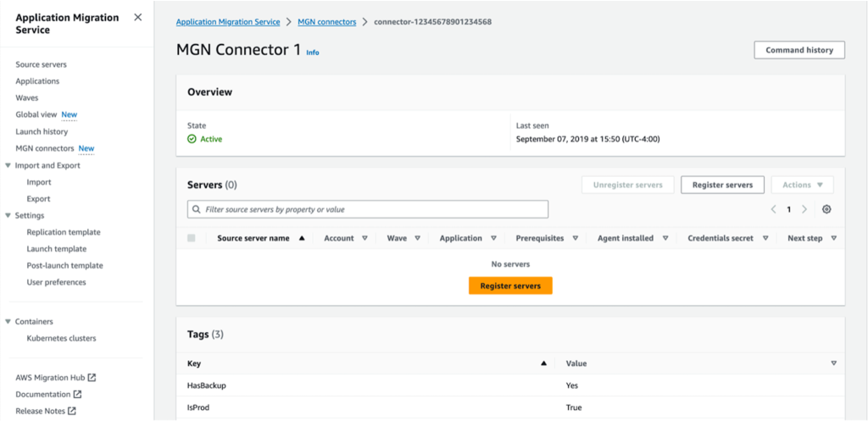Open Replication template settings
This screenshot has height=421, width=868.
[64, 232]
